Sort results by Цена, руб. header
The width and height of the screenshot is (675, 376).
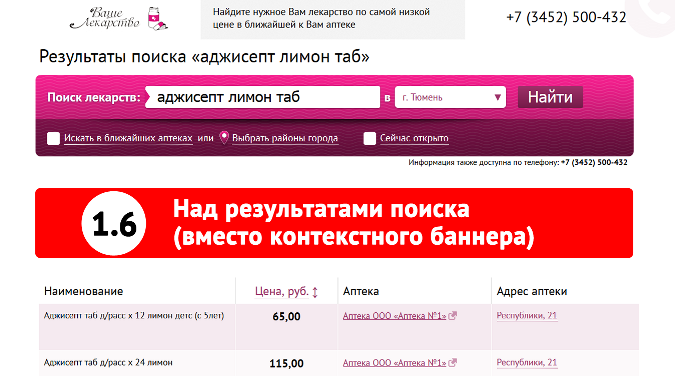pyautogui.click(x=282, y=292)
